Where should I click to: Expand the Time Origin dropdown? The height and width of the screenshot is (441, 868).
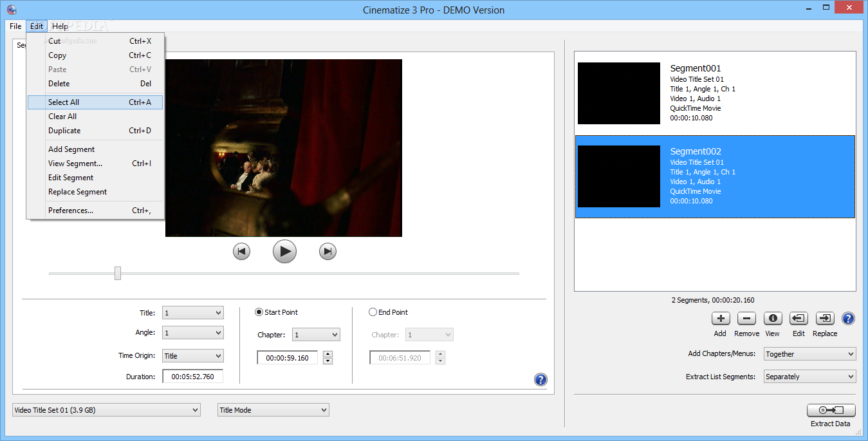click(x=193, y=355)
